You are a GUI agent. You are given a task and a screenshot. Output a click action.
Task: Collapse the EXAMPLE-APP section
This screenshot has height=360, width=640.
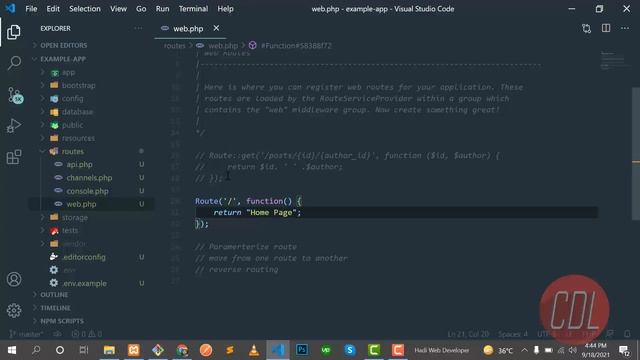(62, 59)
